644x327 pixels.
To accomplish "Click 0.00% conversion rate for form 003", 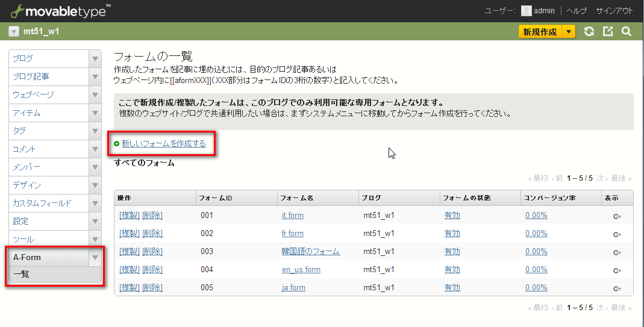I will [x=536, y=251].
